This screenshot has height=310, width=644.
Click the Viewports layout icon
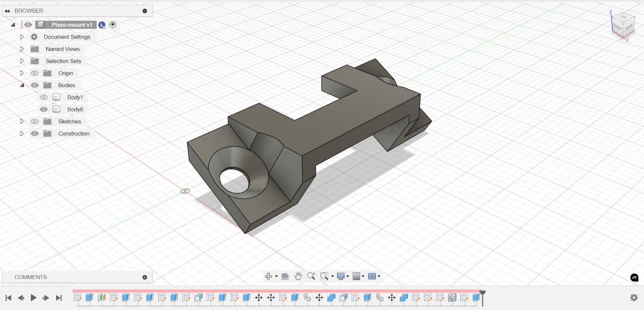pos(372,277)
